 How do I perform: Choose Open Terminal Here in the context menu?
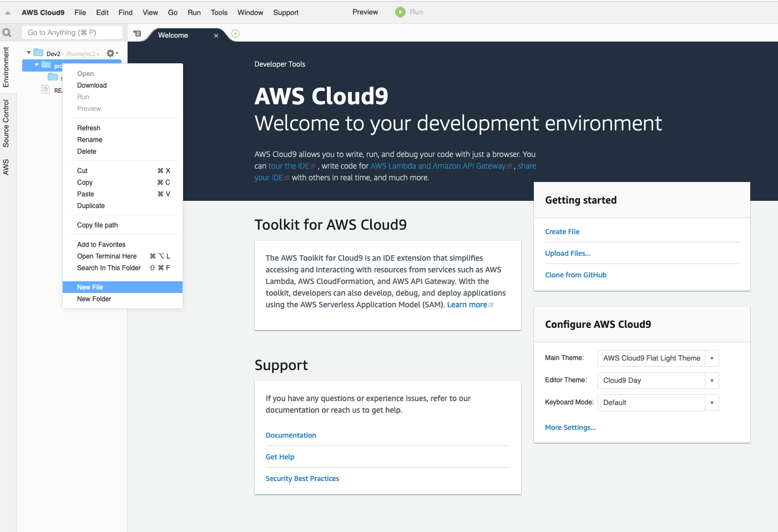(107, 256)
